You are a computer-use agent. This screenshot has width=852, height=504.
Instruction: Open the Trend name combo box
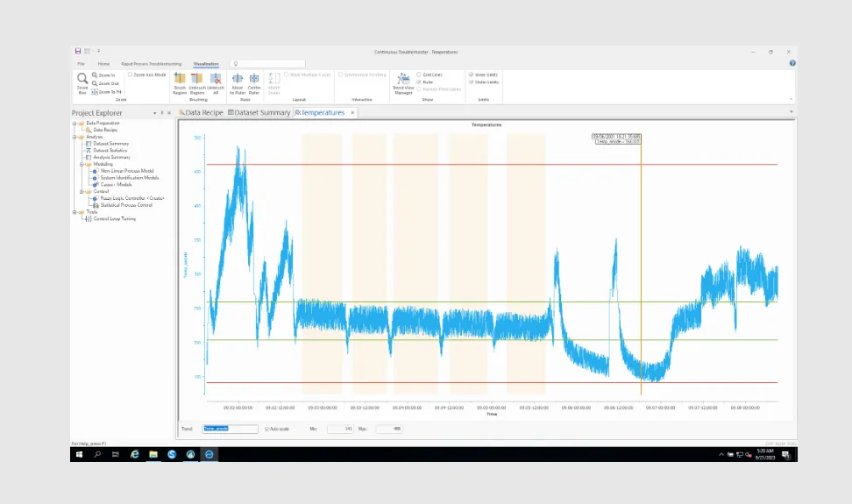click(x=230, y=429)
